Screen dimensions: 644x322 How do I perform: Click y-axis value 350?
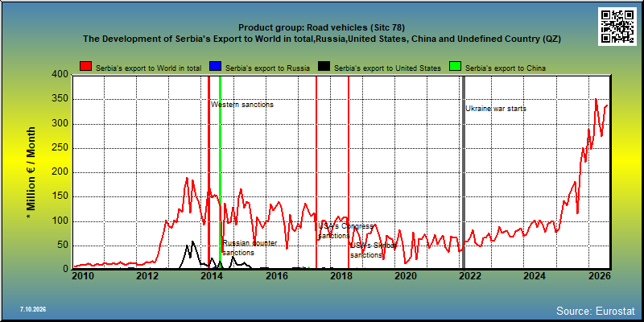(x=60, y=99)
